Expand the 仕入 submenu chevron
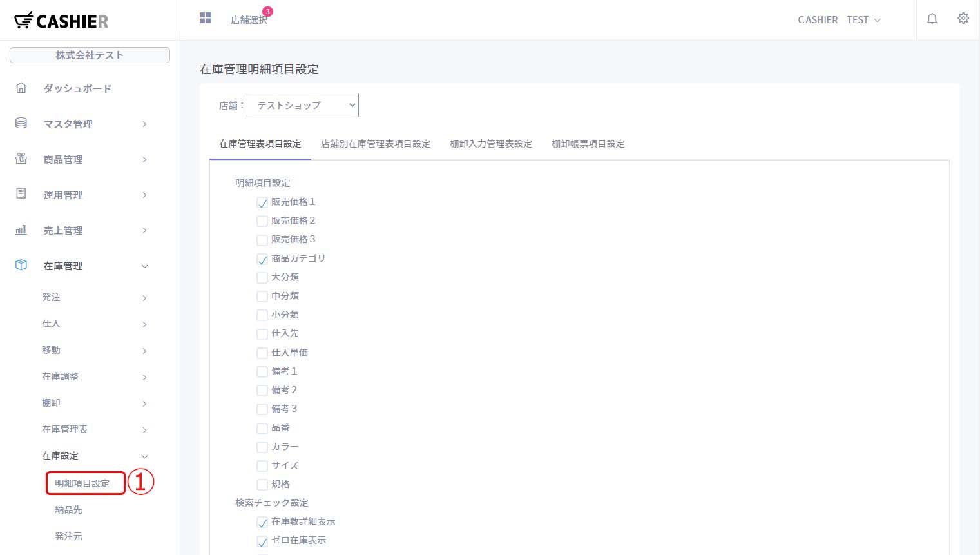The height and width of the screenshot is (555, 980). (144, 324)
